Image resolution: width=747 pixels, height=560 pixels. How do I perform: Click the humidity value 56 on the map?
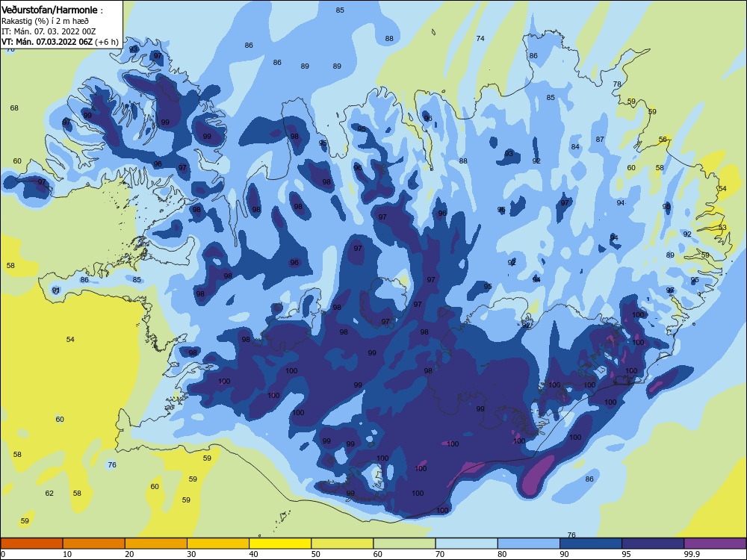click(663, 140)
